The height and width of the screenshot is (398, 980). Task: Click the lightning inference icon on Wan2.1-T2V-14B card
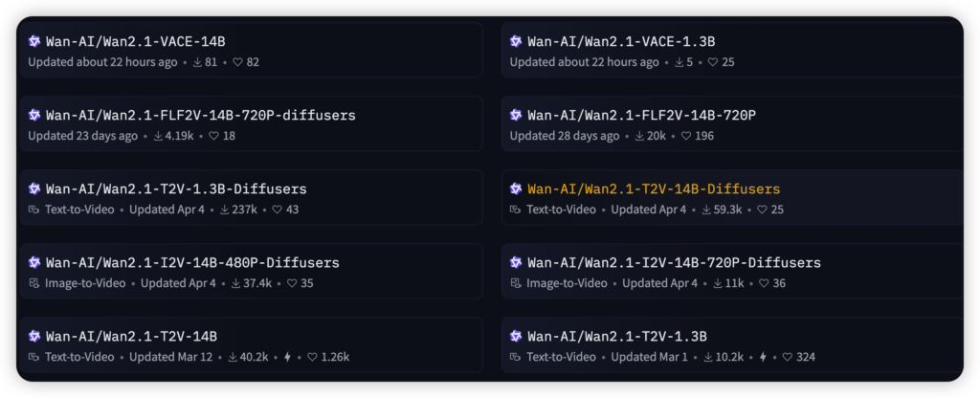tap(287, 358)
